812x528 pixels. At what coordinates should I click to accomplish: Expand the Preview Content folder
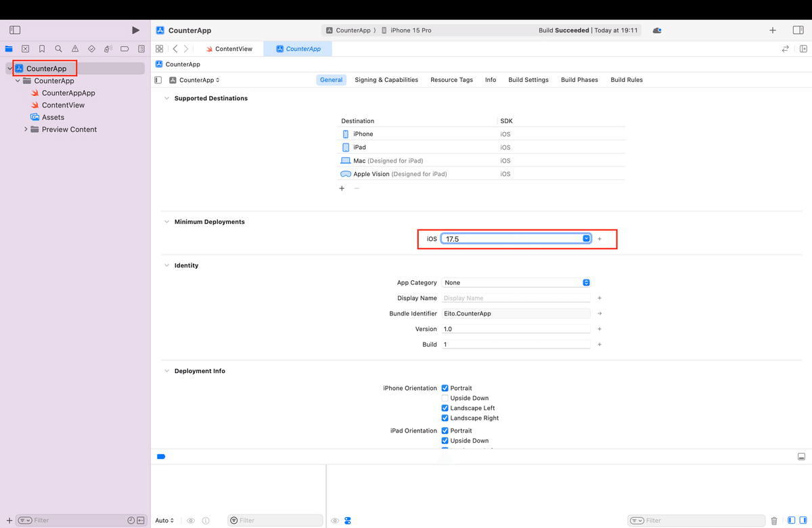click(x=26, y=129)
